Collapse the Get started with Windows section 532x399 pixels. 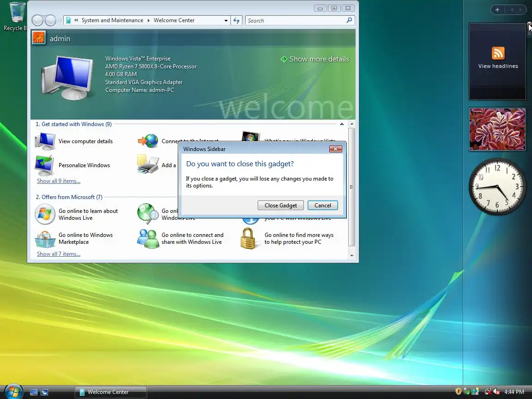click(342, 124)
